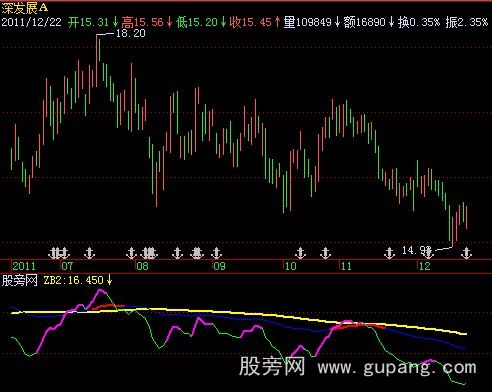492x392 pixels.
Task: Click the turnover rate 换0.35%
Action: click(419, 22)
